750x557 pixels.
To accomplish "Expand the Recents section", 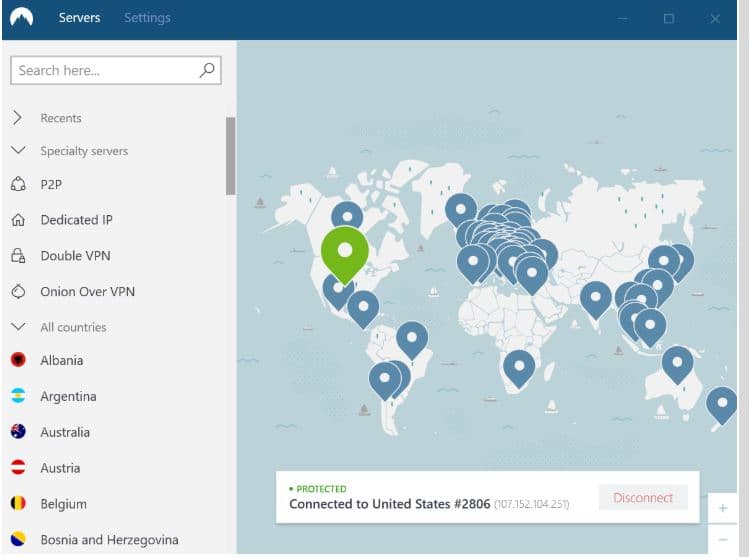I will [18, 118].
